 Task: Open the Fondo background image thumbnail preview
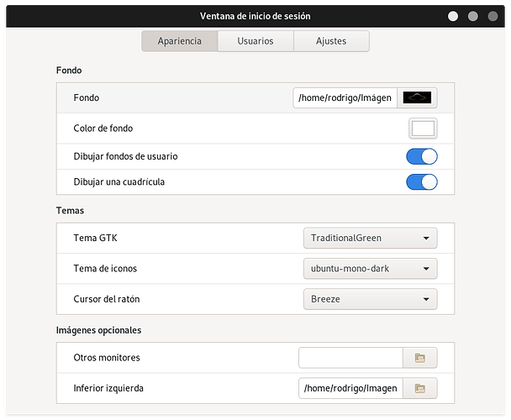418,98
